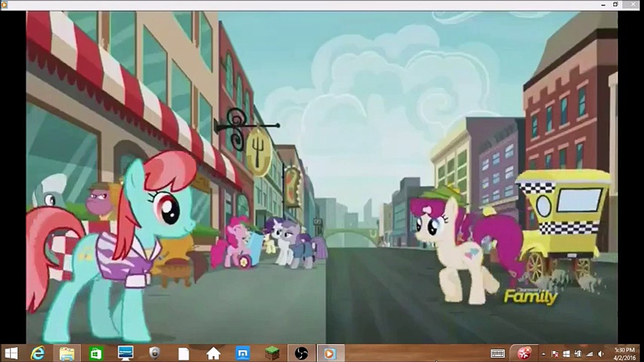Switch to the media player taskbar button
The height and width of the screenshot is (362, 644).
click(x=330, y=353)
